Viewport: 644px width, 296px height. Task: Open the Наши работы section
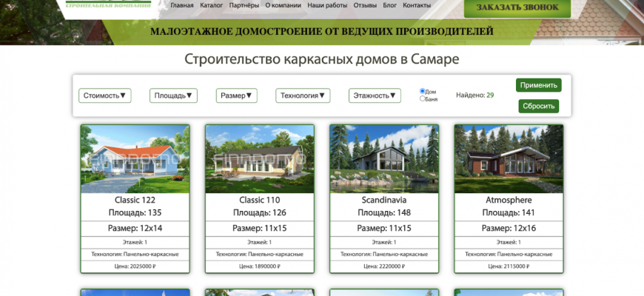(x=325, y=5)
